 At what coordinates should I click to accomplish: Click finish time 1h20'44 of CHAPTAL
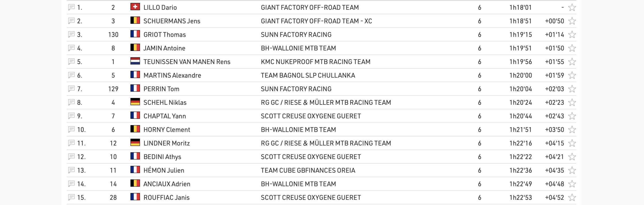click(x=520, y=116)
